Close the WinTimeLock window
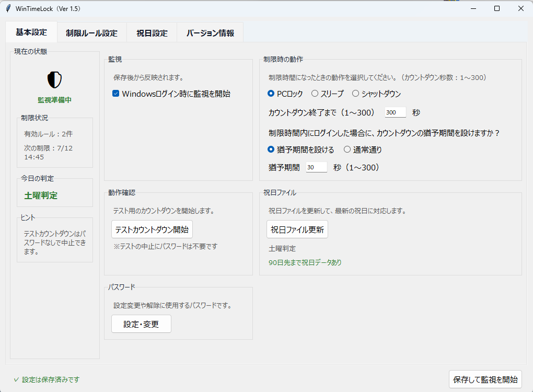This screenshot has width=533, height=392. click(521, 8)
